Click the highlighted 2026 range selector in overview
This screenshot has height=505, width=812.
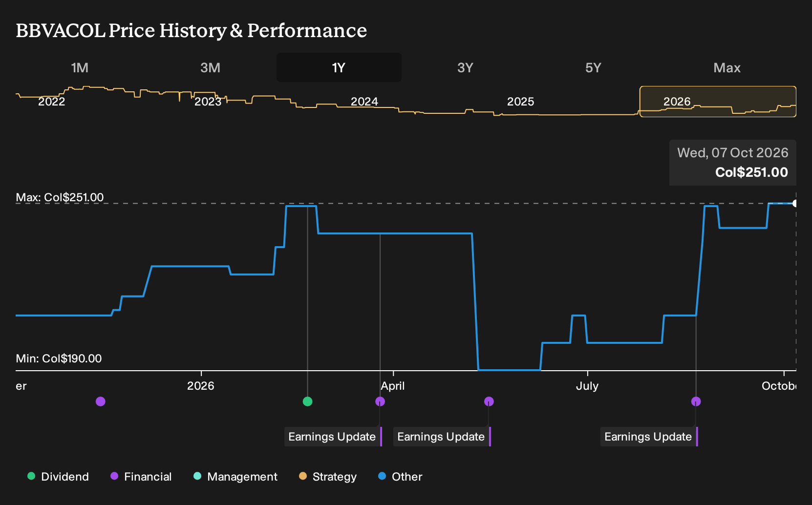tap(718, 102)
